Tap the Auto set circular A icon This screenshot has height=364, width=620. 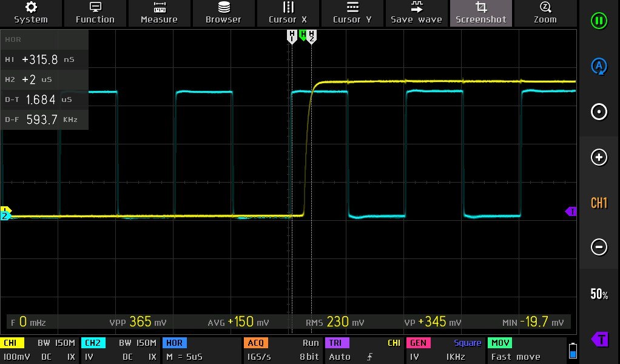pos(599,66)
